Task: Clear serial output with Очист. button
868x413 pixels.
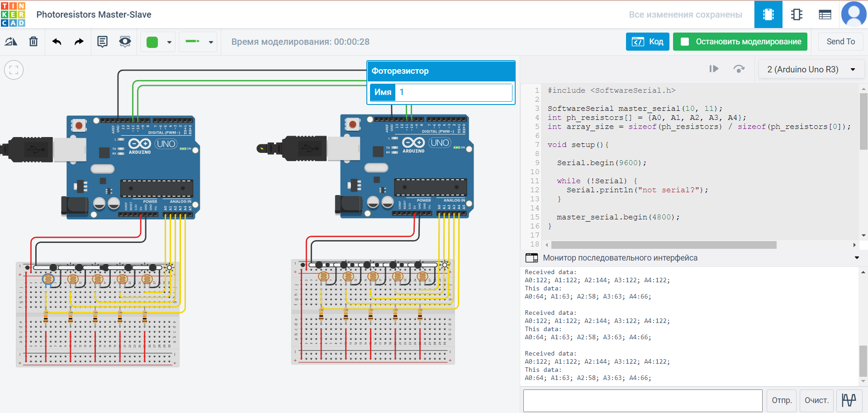Action: (x=816, y=400)
